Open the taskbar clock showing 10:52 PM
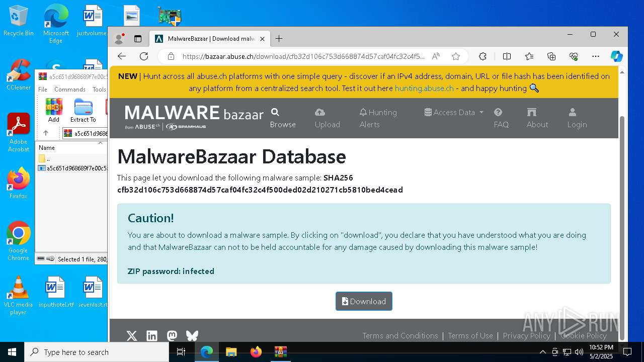Image resolution: width=644 pixels, height=362 pixels. pos(601,352)
